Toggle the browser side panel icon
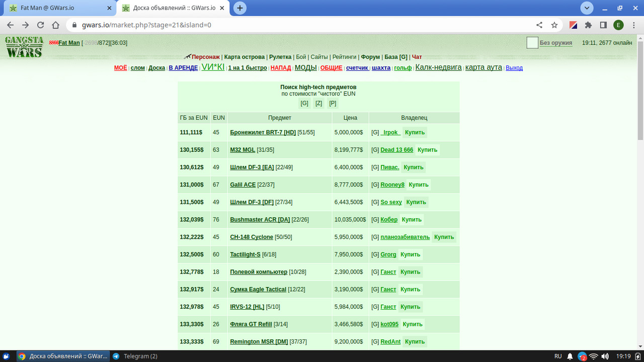Viewport: 644px width, 362px height. (x=603, y=25)
